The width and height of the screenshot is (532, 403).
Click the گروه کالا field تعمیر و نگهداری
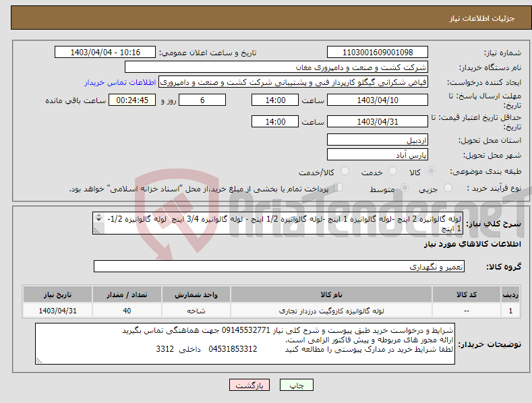(279, 267)
